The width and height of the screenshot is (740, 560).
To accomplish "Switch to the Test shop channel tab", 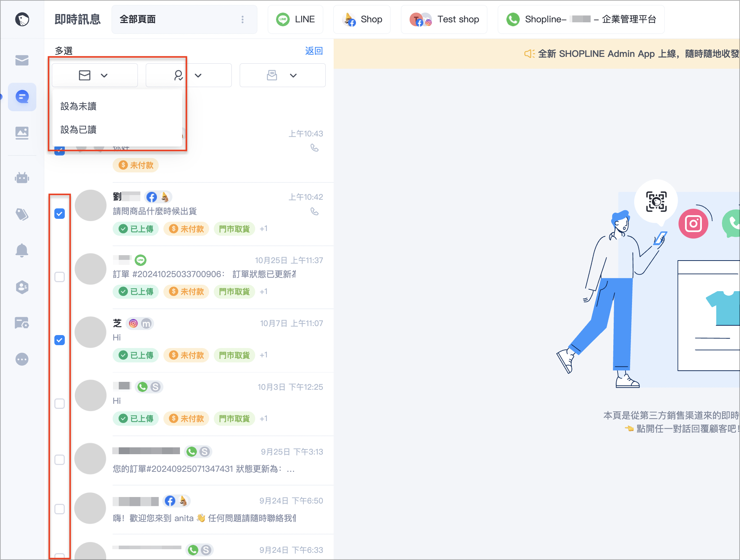I will 444,19.
